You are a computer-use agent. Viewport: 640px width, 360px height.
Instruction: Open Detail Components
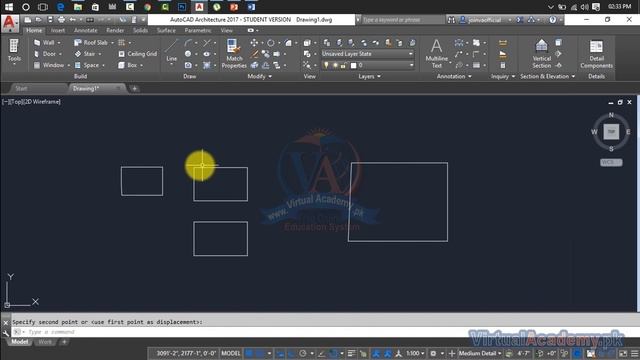click(x=596, y=53)
